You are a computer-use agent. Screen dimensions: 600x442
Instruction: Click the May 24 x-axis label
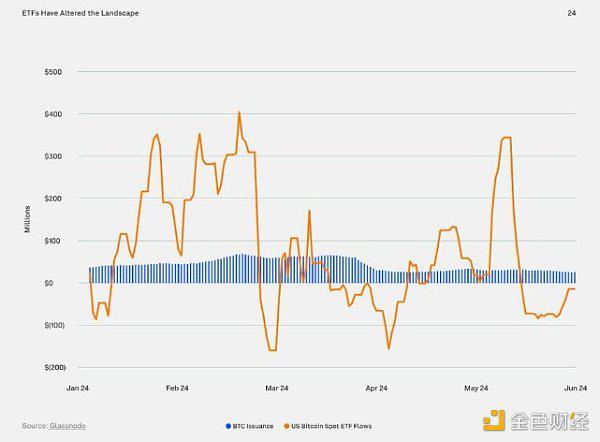pos(476,387)
